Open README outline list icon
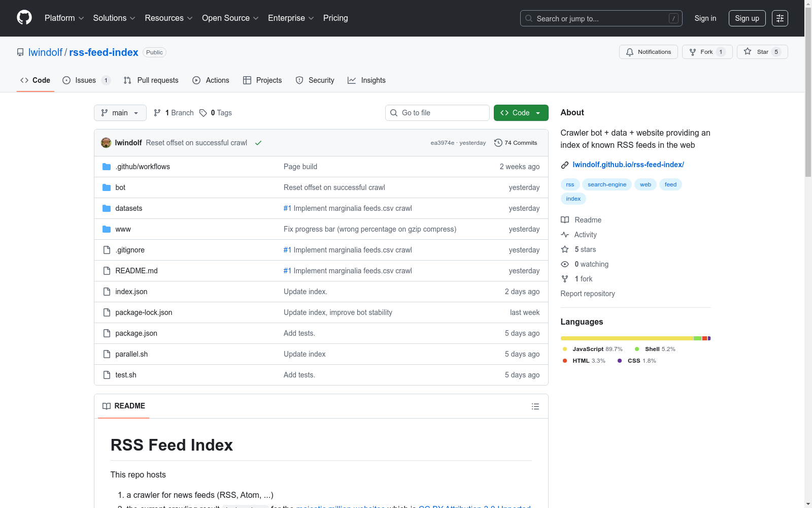Image resolution: width=812 pixels, height=508 pixels. point(535,406)
